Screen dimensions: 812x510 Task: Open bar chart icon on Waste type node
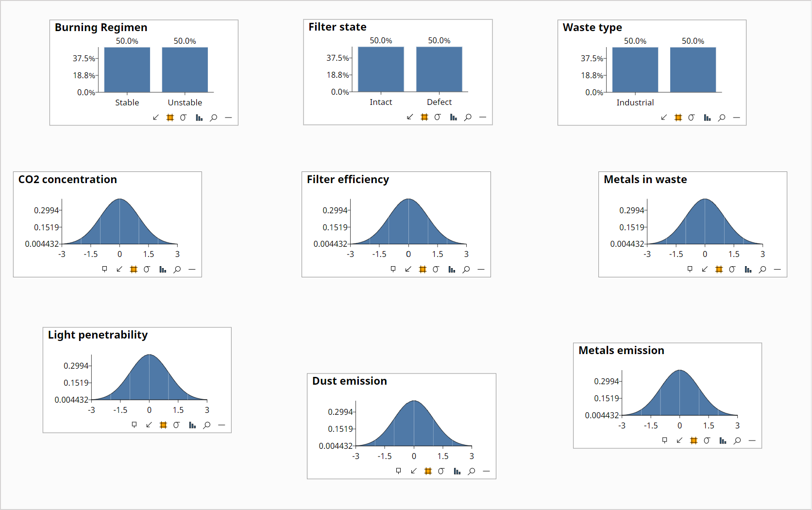pos(707,118)
